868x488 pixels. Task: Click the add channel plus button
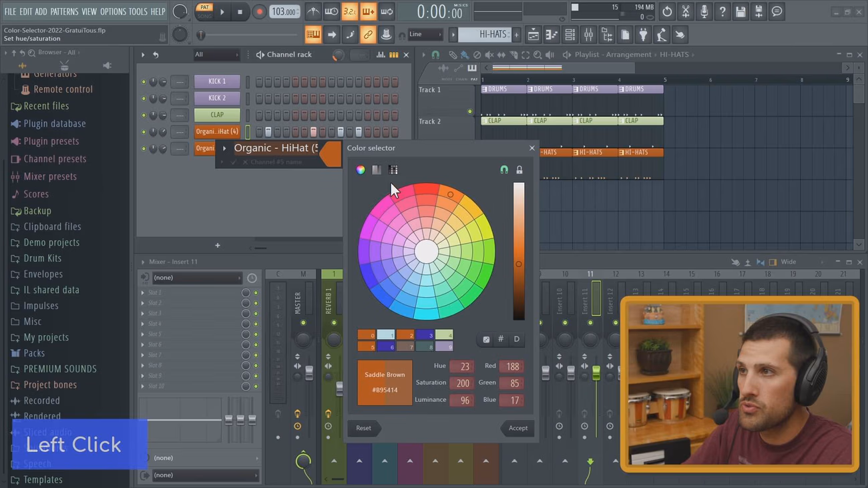pos(217,246)
